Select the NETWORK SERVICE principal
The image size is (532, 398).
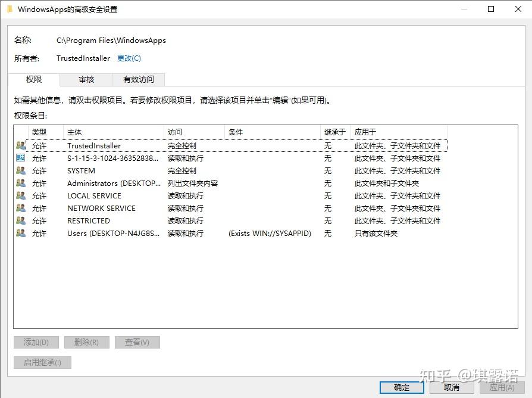(101, 209)
